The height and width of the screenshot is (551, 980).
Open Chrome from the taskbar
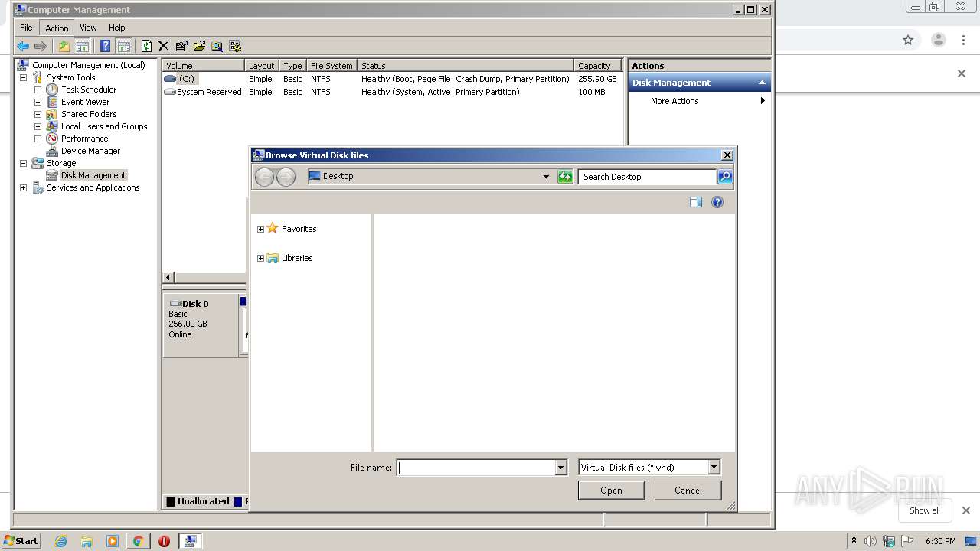click(138, 541)
